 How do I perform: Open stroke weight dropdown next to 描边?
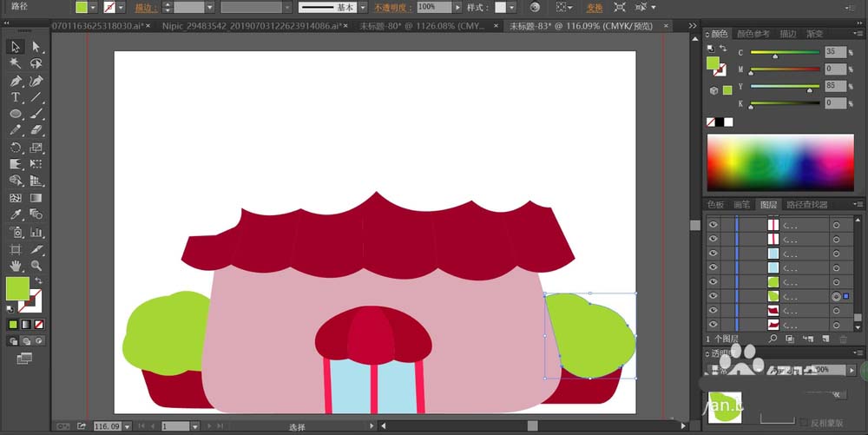(210, 7)
